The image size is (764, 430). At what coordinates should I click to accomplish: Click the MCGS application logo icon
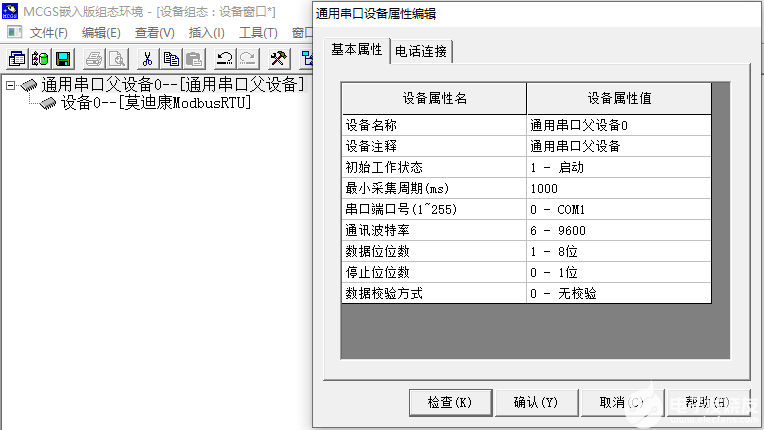(x=10, y=10)
